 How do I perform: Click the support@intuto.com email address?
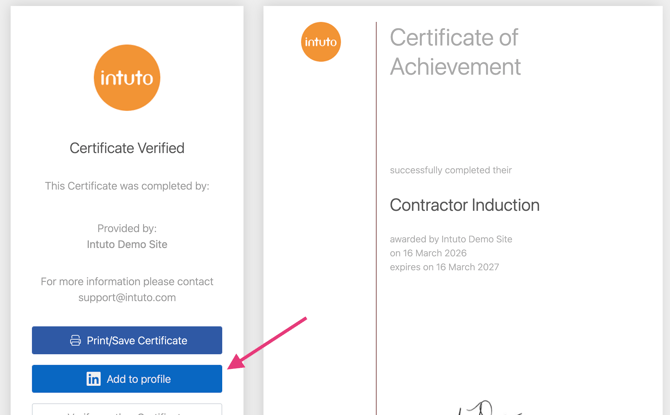(x=127, y=297)
